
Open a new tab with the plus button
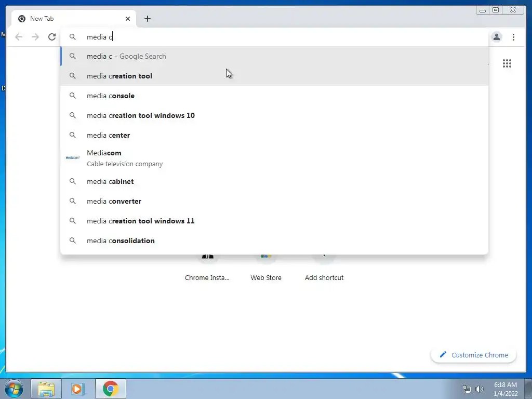coord(147,19)
